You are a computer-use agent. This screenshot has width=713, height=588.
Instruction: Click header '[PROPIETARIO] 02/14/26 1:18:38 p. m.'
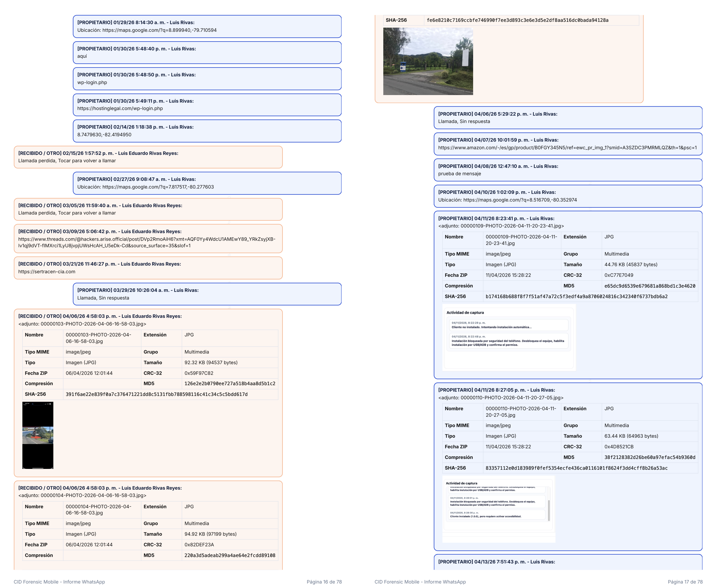135,127
